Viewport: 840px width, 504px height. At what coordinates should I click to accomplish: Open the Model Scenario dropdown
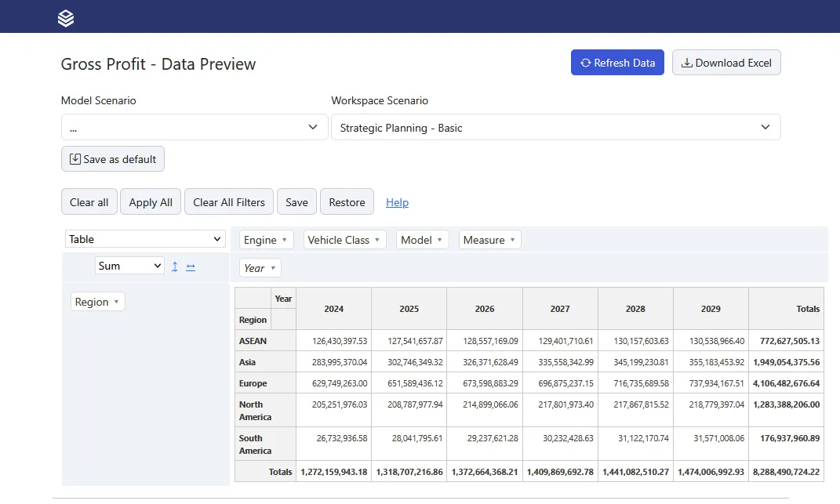[x=195, y=128]
